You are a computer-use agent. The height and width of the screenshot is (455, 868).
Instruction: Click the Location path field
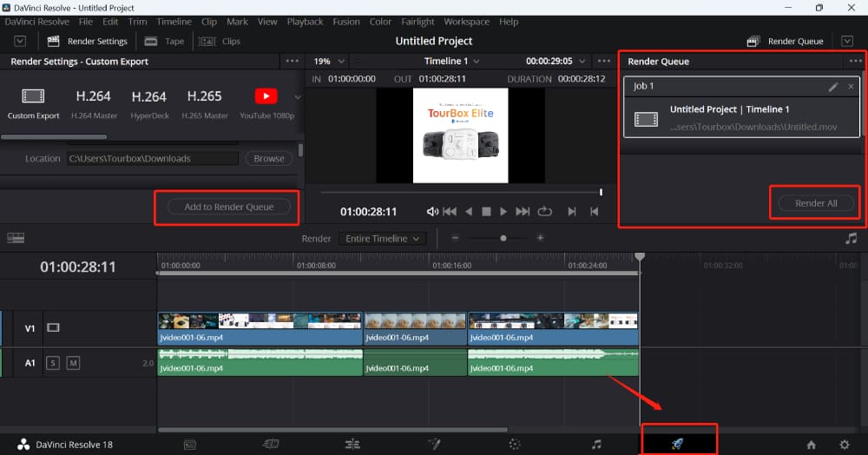click(x=153, y=159)
